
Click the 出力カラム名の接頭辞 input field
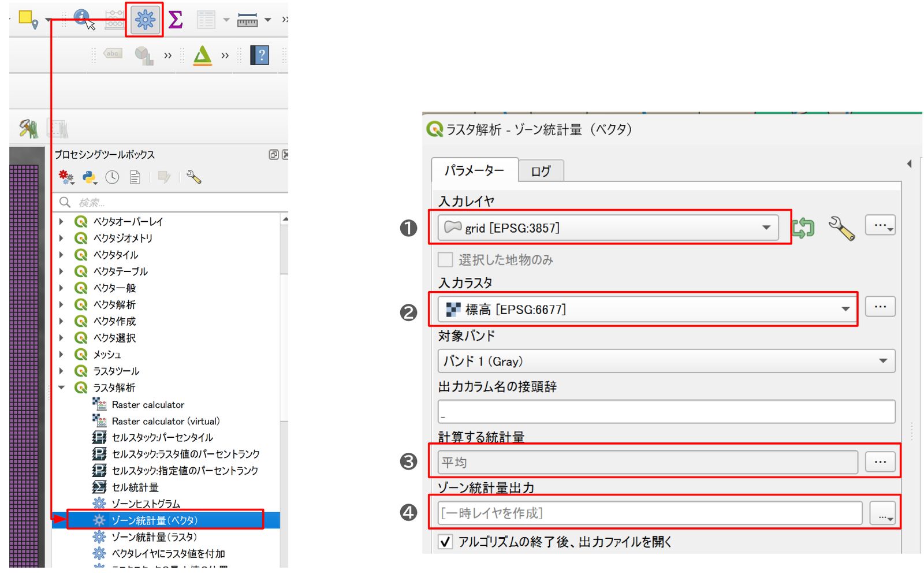666,412
